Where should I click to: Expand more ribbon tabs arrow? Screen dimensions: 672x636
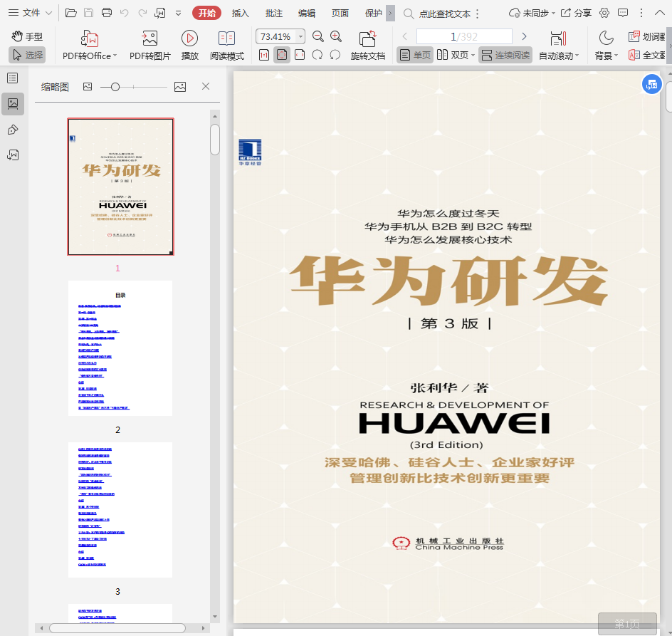(390, 13)
